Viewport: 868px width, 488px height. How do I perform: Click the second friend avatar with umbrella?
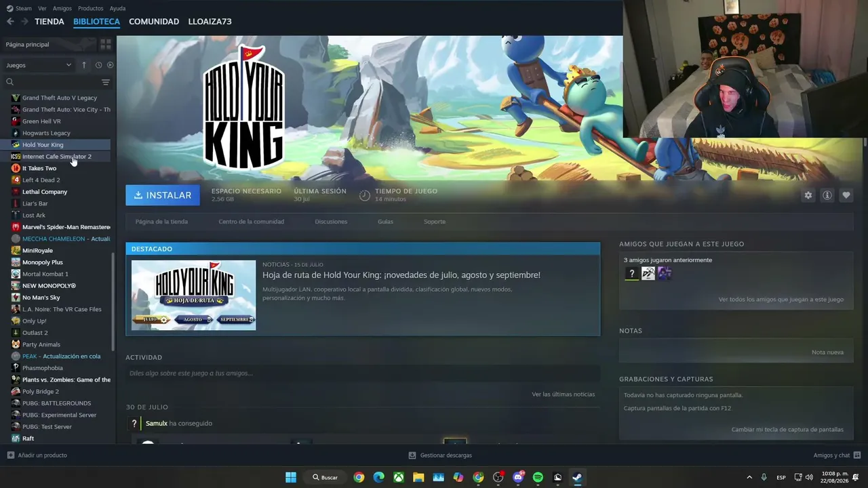pos(648,273)
